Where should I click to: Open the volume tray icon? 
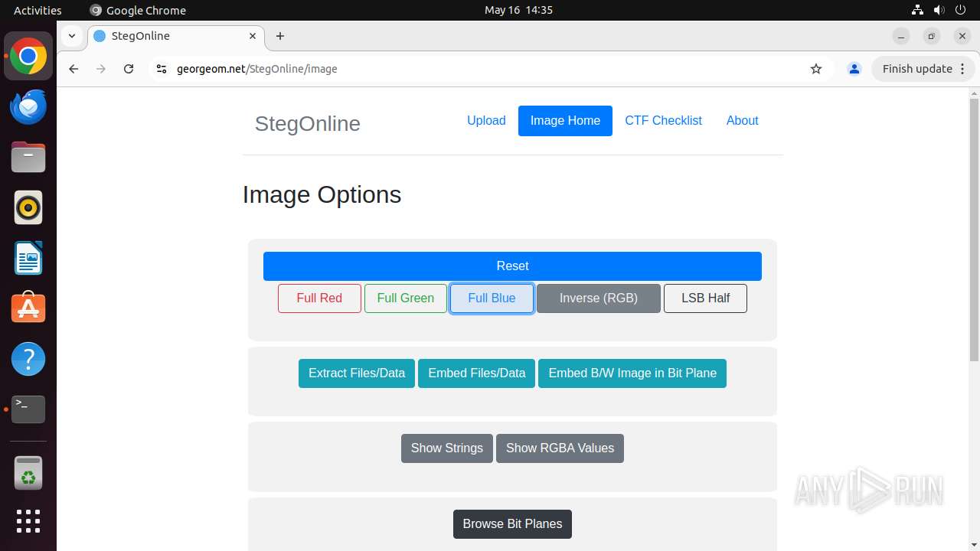click(939, 10)
